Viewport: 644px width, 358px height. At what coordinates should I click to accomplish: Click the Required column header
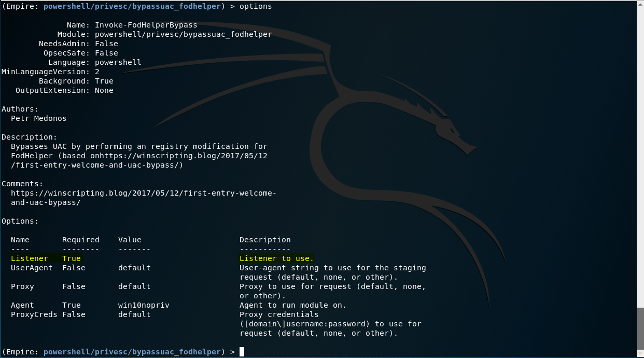tap(80, 240)
